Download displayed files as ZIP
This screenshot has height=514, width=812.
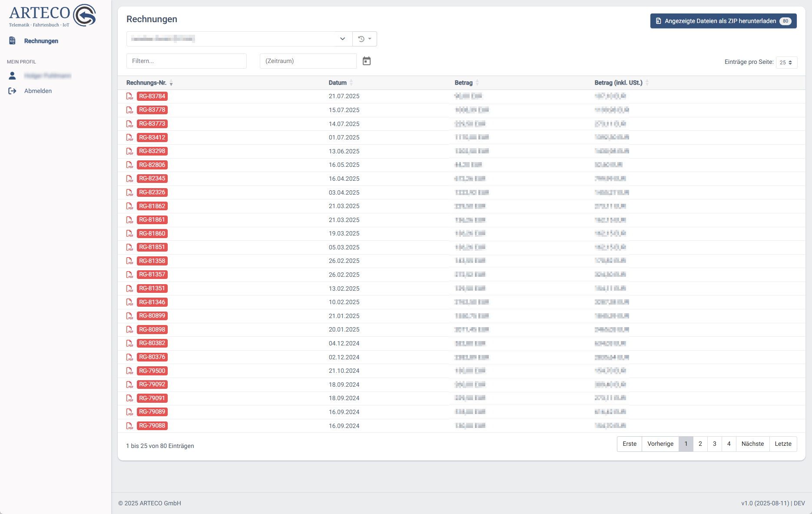click(x=723, y=21)
